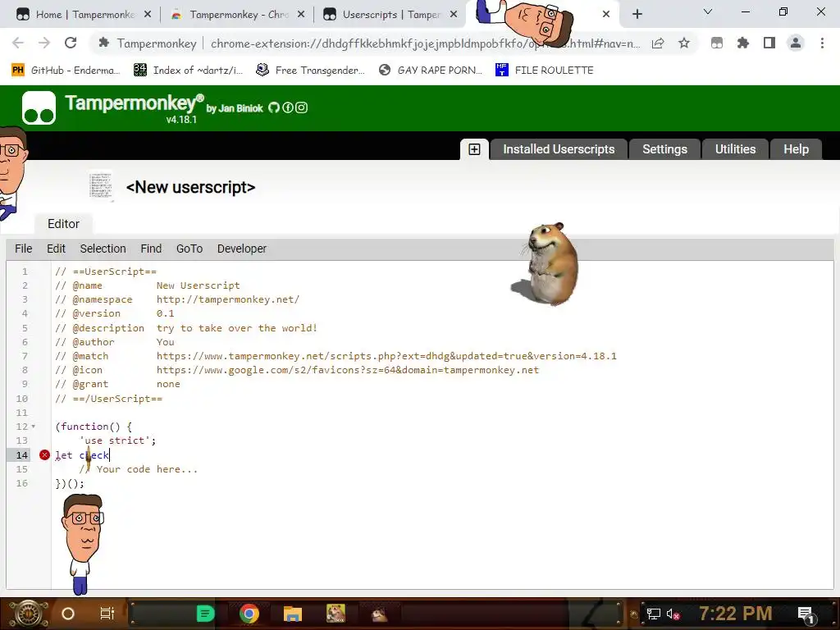The width and height of the screenshot is (840, 630).
Task: Open the Index of ~dartz bookmark
Action: point(188,71)
